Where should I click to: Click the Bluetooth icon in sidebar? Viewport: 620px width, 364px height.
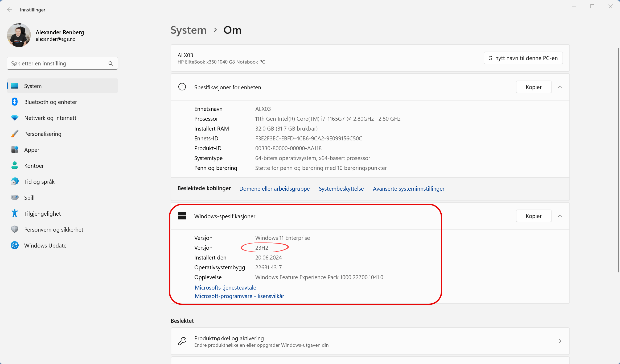click(15, 102)
